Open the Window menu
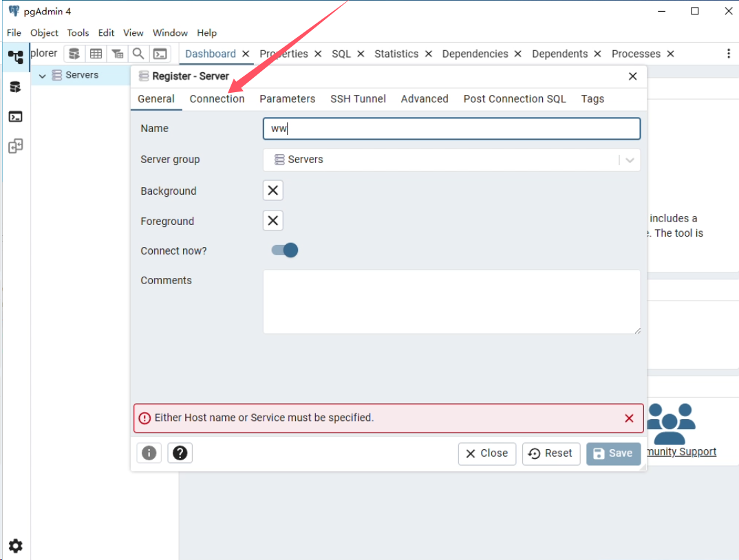 [170, 32]
